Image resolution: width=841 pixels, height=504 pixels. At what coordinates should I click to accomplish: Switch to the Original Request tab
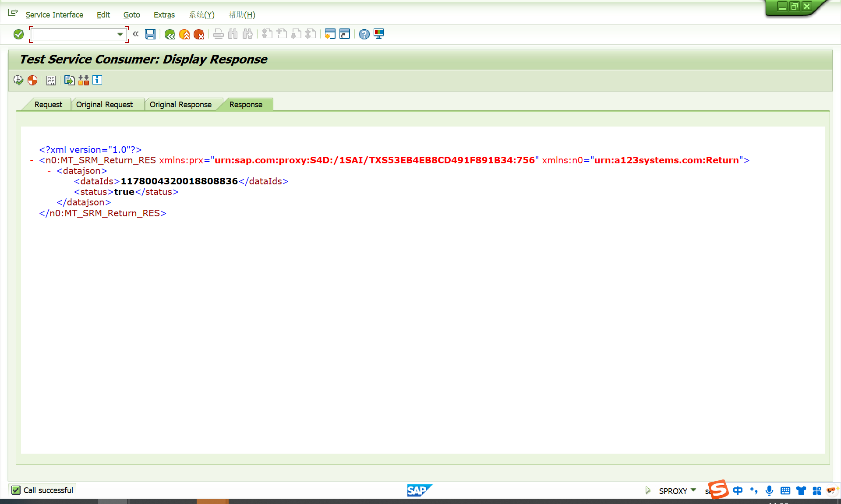[104, 105]
